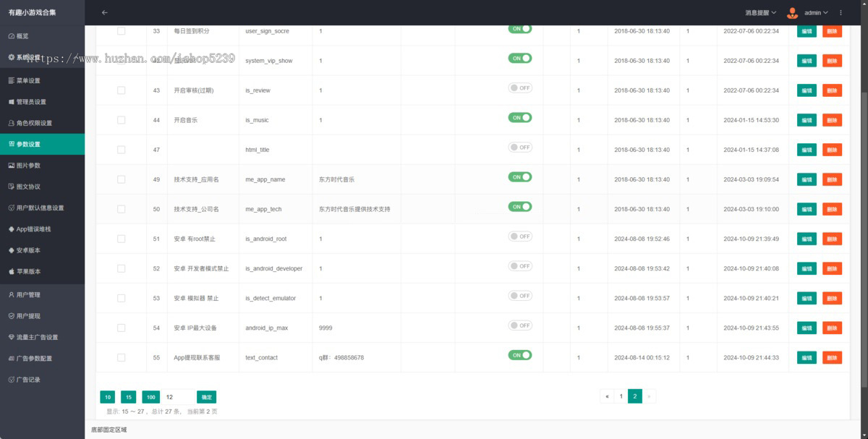Image resolution: width=868 pixels, height=439 pixels.
Task: Enable the is_android_root switch
Action: pyautogui.click(x=520, y=236)
